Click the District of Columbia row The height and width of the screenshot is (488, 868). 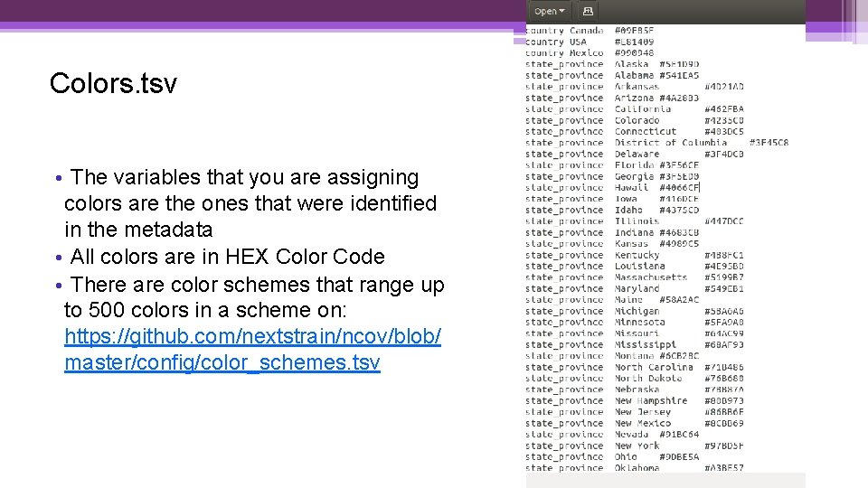point(657,143)
